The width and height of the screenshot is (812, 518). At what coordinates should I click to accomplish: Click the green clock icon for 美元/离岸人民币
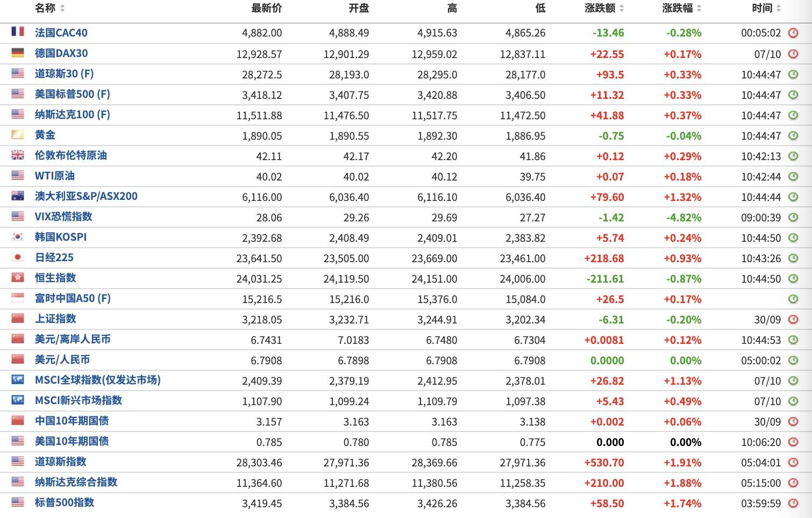pos(793,340)
